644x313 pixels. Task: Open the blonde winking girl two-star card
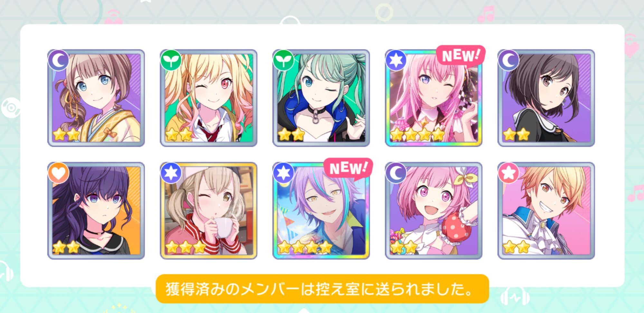click(x=209, y=98)
